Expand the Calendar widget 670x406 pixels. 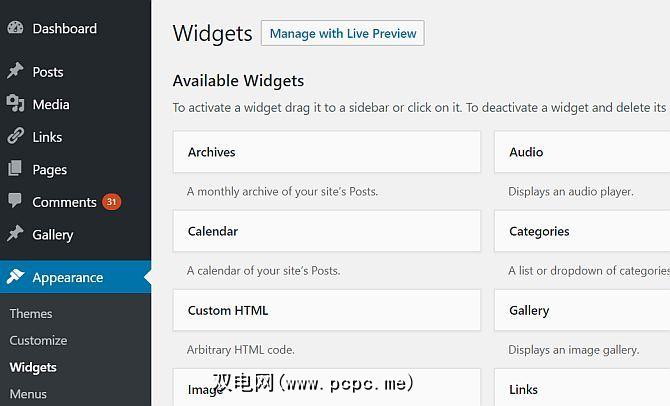coord(326,231)
